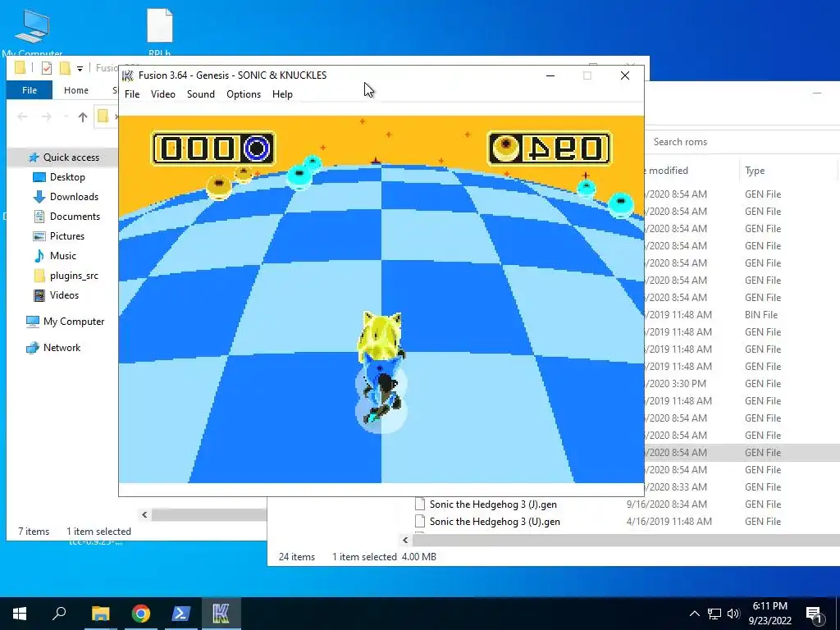Click the Properties checkmark icon in the title bar

[x=47, y=68]
